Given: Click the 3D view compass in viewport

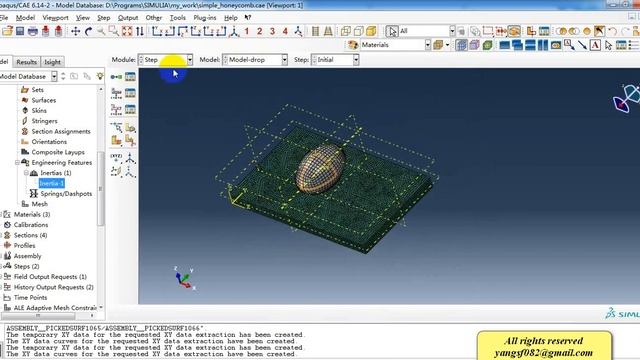Looking at the screenshot, I should [x=627, y=98].
